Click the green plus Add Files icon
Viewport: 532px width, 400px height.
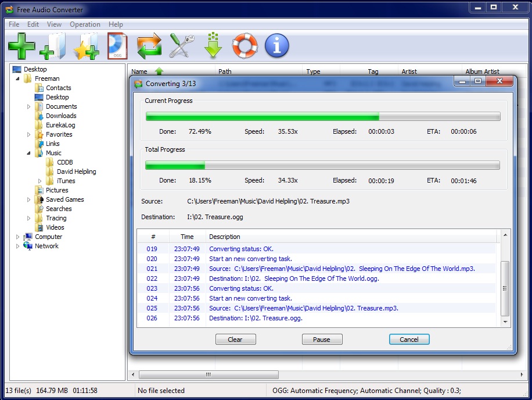(21, 46)
